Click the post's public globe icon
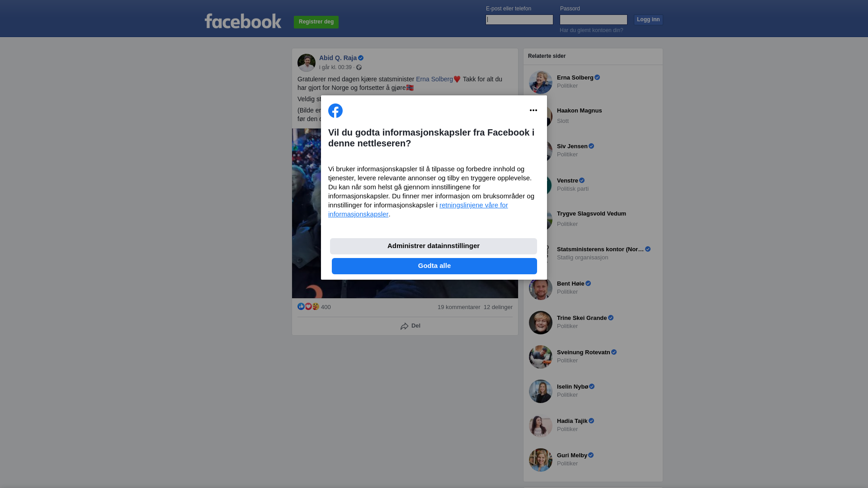This screenshot has height=488, width=868. click(x=359, y=67)
